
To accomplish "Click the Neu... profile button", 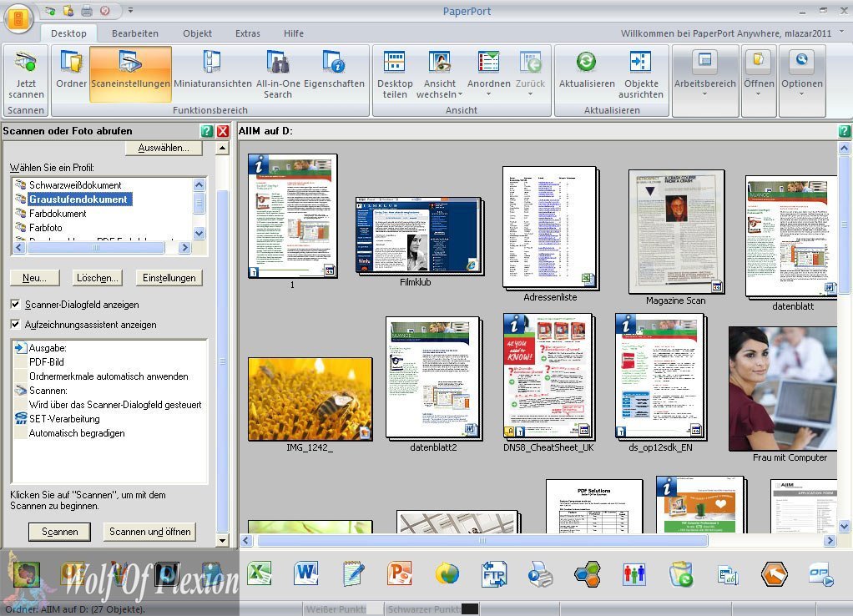I will [x=34, y=277].
